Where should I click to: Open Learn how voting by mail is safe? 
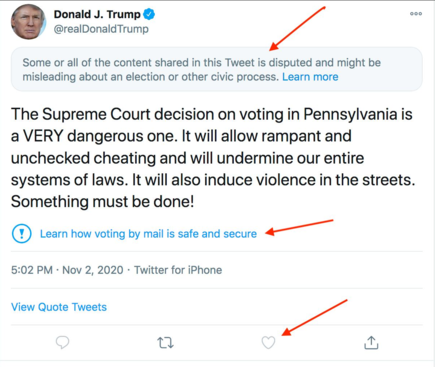pyautogui.click(x=148, y=234)
